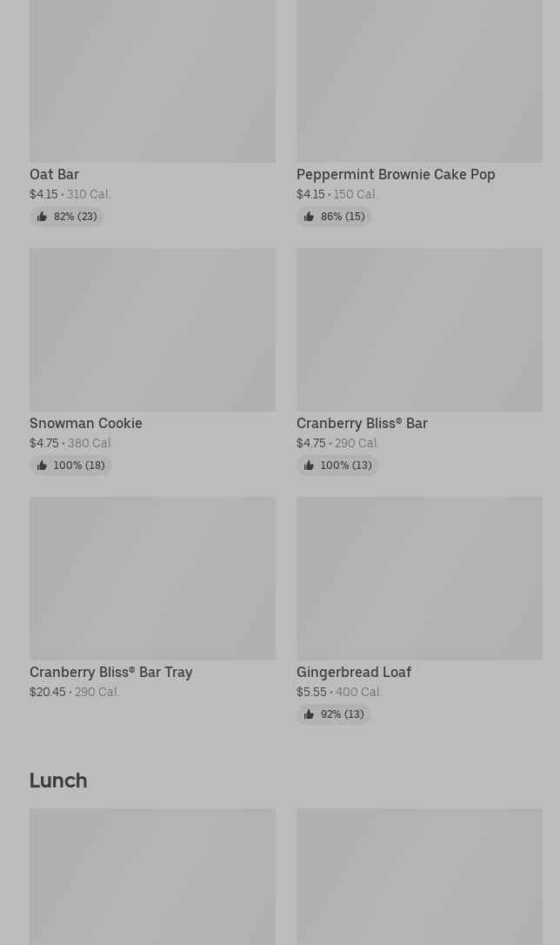The width and height of the screenshot is (560, 945).
Task: Click thumbs-up icon under Peppermint Brownie Cake Pop
Action: click(309, 217)
